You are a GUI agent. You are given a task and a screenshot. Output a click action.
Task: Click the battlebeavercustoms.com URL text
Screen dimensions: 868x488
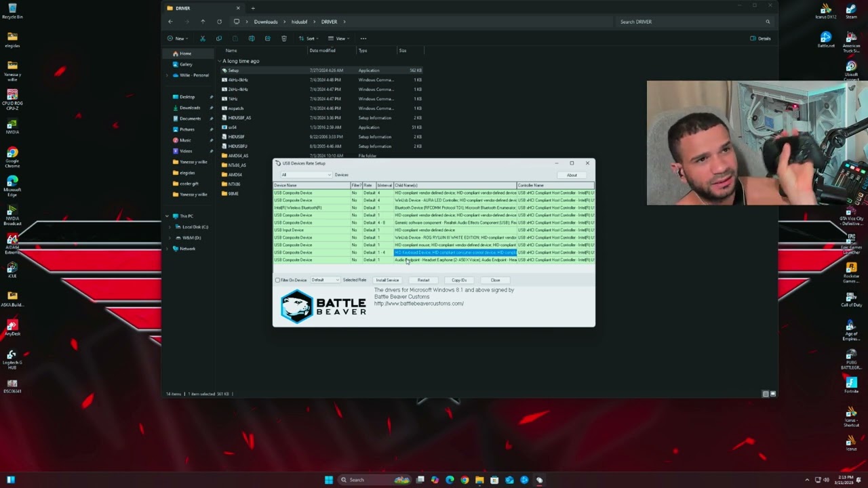419,304
